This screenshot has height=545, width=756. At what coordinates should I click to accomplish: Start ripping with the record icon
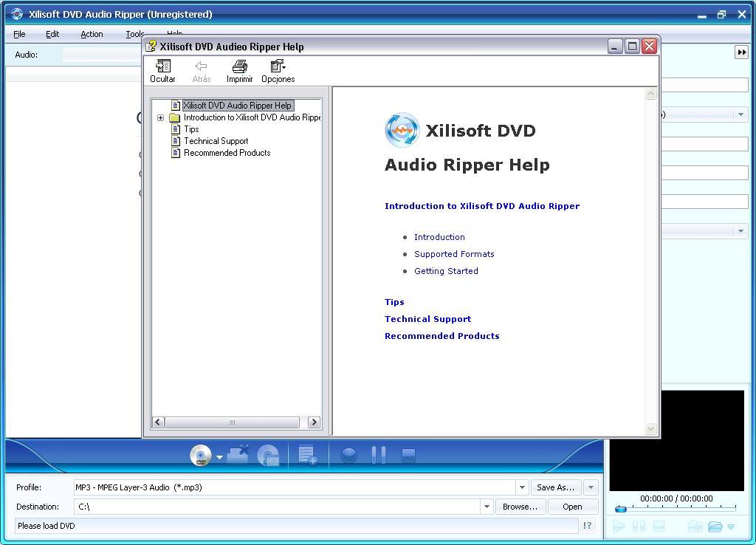348,456
